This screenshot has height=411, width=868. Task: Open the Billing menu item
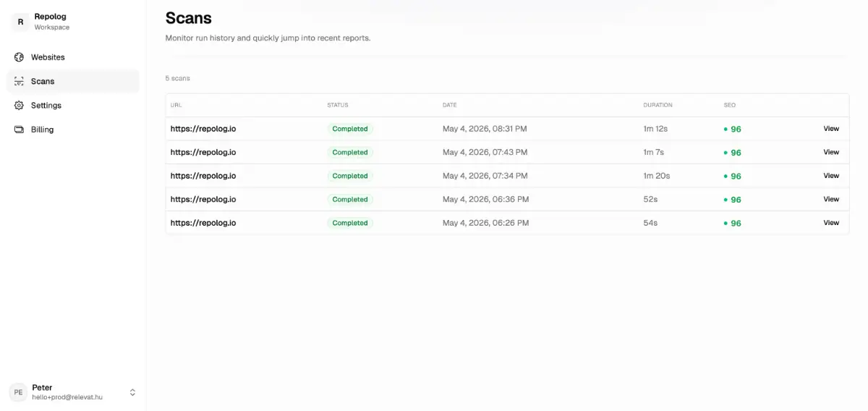click(x=72, y=130)
